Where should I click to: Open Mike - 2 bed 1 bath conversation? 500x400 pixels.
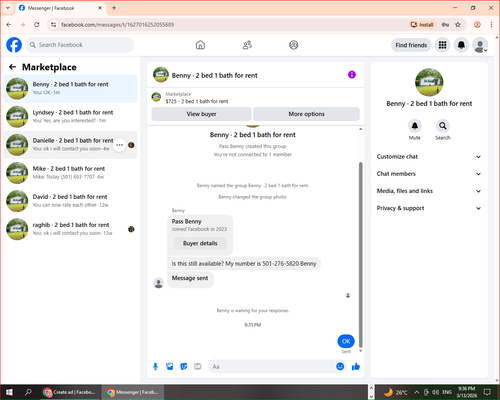pyautogui.click(x=70, y=173)
